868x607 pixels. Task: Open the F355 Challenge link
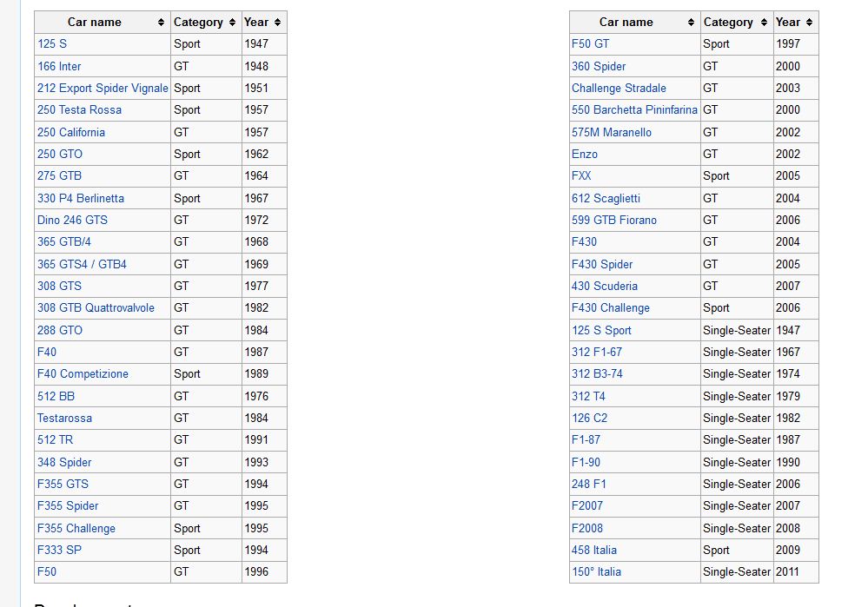(76, 529)
